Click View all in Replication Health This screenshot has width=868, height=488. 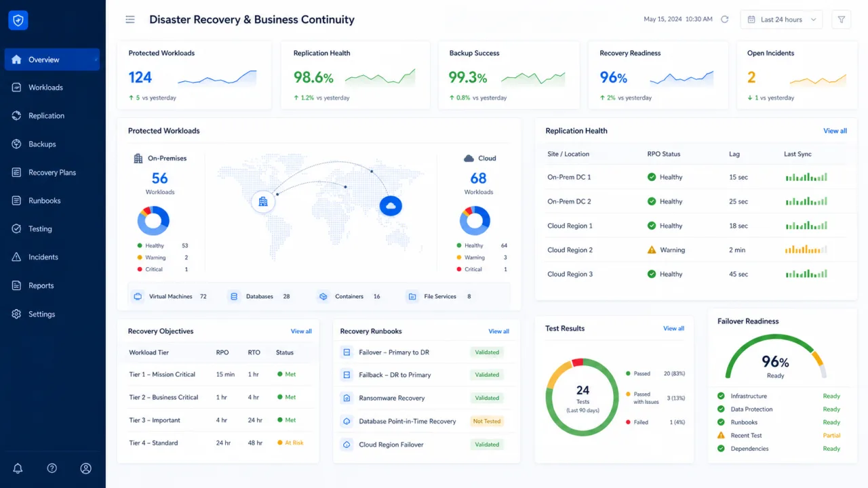click(835, 131)
